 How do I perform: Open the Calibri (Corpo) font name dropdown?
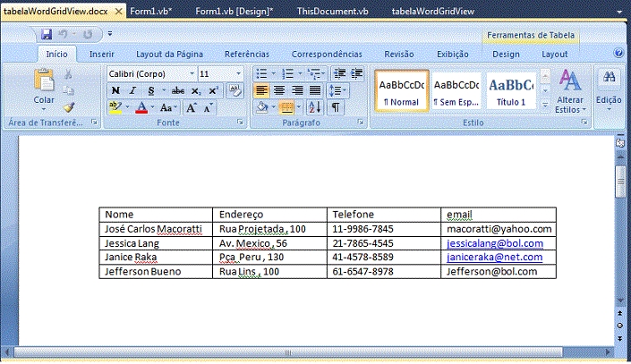[x=192, y=73]
